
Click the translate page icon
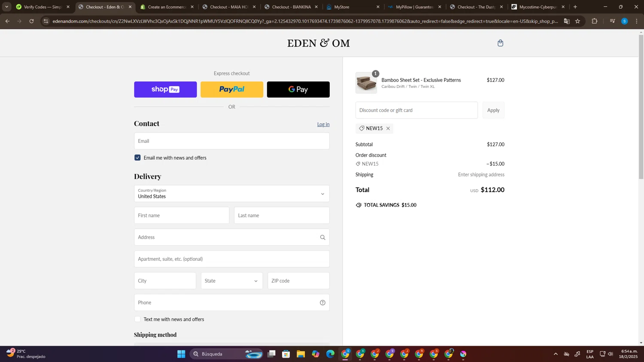tap(567, 21)
